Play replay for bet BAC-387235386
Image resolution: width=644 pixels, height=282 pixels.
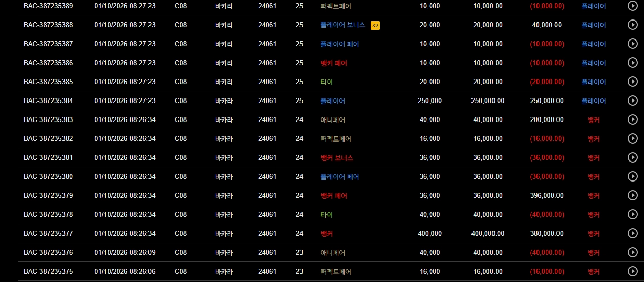pyautogui.click(x=633, y=63)
